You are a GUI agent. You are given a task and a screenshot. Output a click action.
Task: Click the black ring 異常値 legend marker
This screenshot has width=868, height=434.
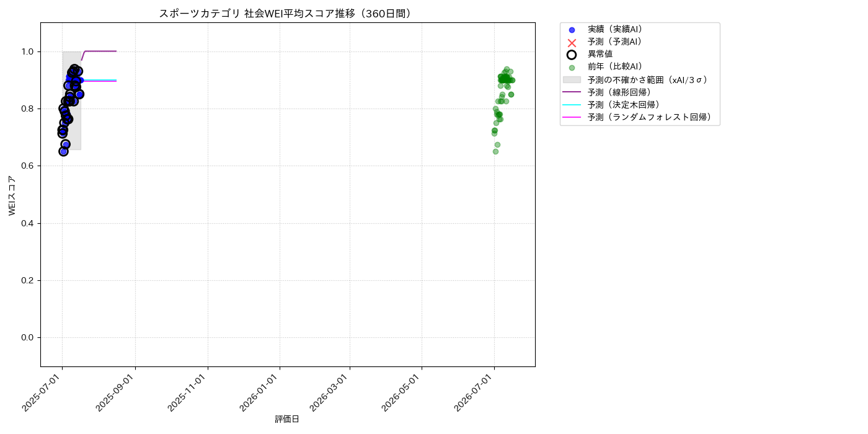(572, 55)
